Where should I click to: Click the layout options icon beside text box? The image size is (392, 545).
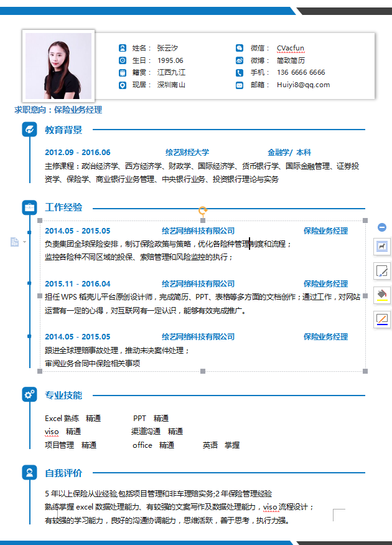point(381,247)
